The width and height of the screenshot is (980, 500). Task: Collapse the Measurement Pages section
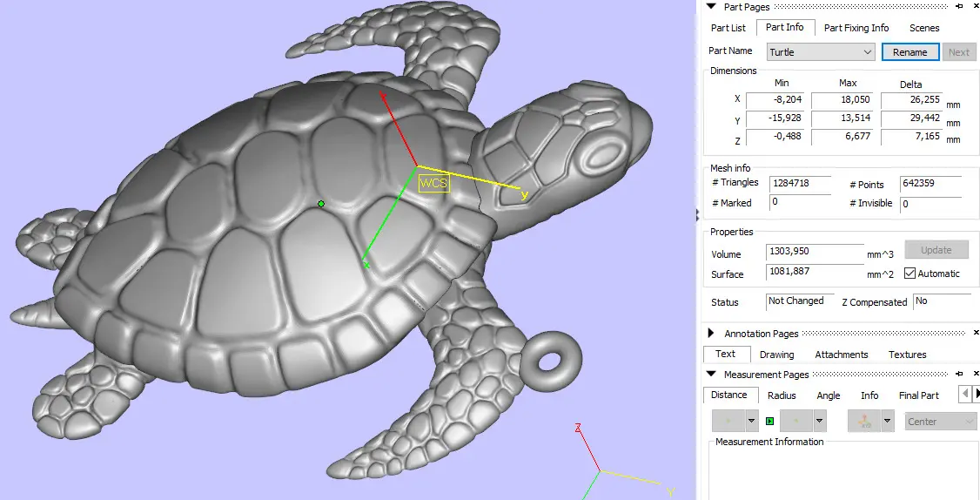[x=711, y=374]
